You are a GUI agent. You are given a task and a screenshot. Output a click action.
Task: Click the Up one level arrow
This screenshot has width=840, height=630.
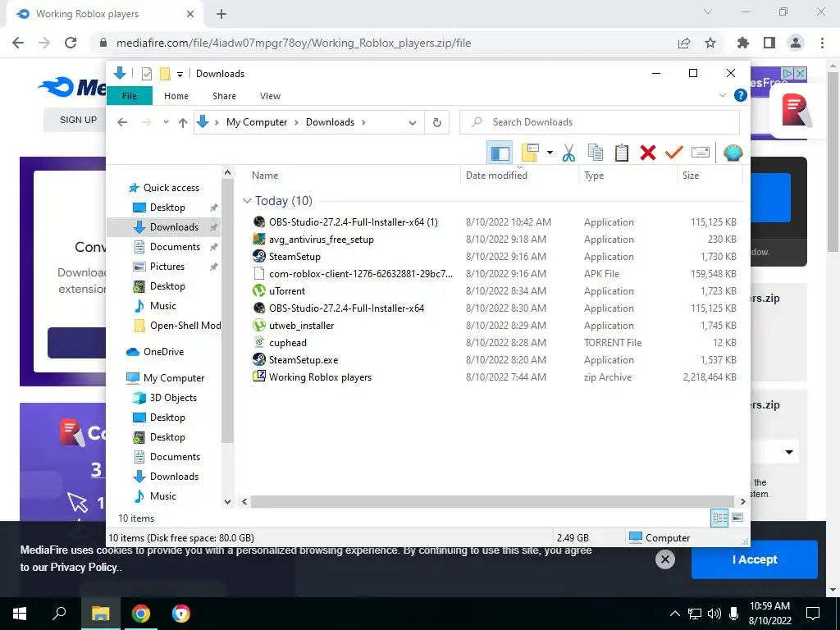[183, 122]
